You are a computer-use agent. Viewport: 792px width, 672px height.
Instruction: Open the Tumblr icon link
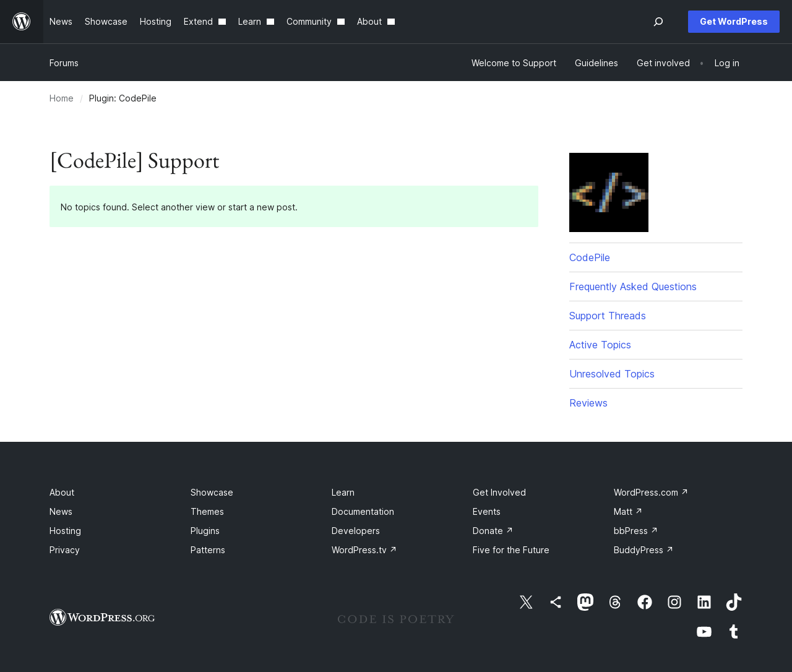(x=734, y=632)
